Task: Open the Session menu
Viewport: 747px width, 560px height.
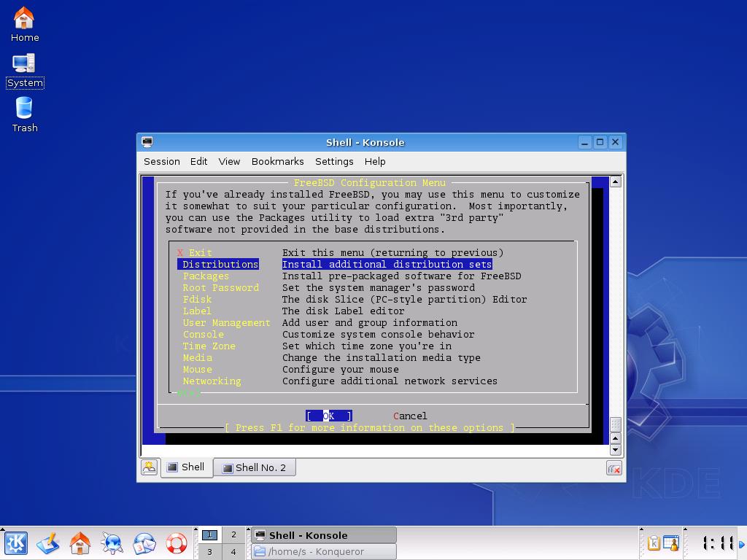Action: point(162,161)
